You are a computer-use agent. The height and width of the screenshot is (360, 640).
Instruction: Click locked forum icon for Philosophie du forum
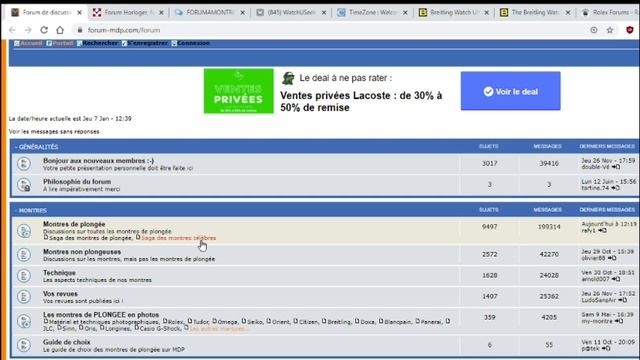[x=24, y=185]
